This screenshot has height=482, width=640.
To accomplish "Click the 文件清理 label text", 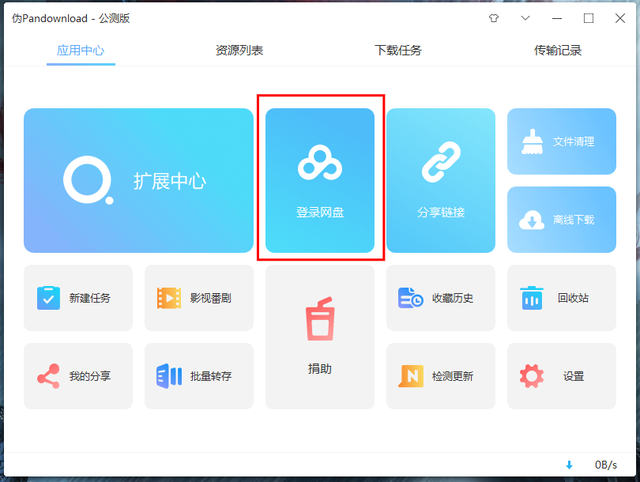I will point(573,142).
